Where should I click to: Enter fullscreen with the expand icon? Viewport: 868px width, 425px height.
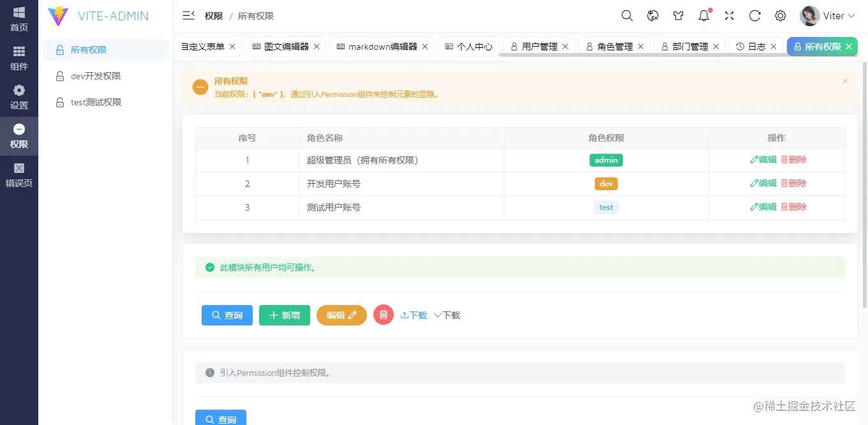point(729,15)
